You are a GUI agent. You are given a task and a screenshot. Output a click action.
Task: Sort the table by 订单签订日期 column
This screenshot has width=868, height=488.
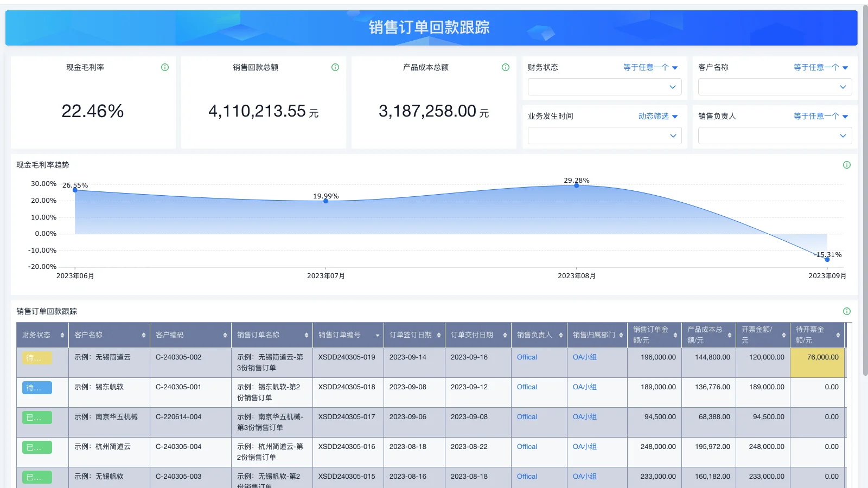[440, 335]
